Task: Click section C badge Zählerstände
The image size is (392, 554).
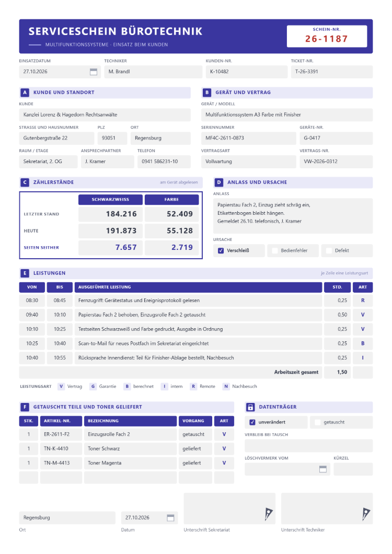Action: 25,182
